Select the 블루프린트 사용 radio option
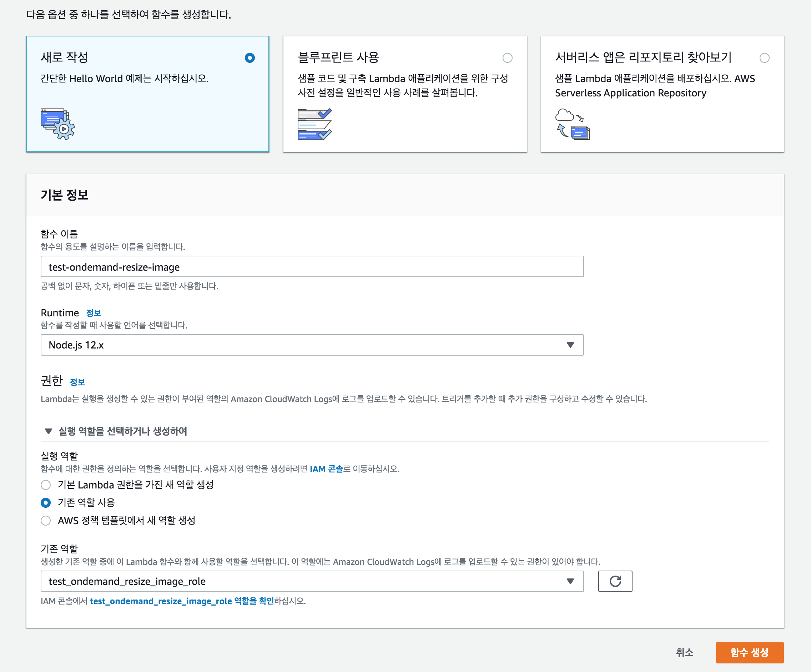 click(x=507, y=58)
